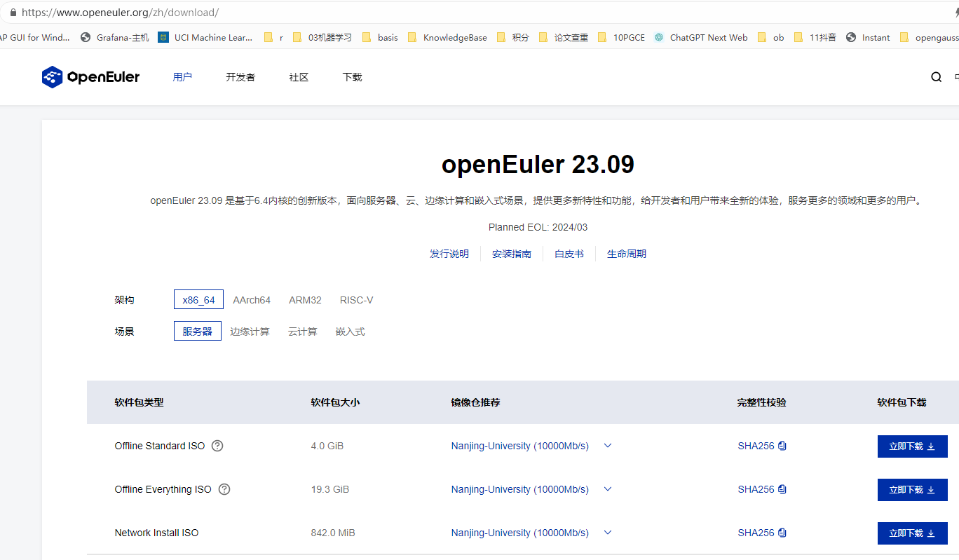
Task: Select the 云计算 scenario
Action: 302,332
